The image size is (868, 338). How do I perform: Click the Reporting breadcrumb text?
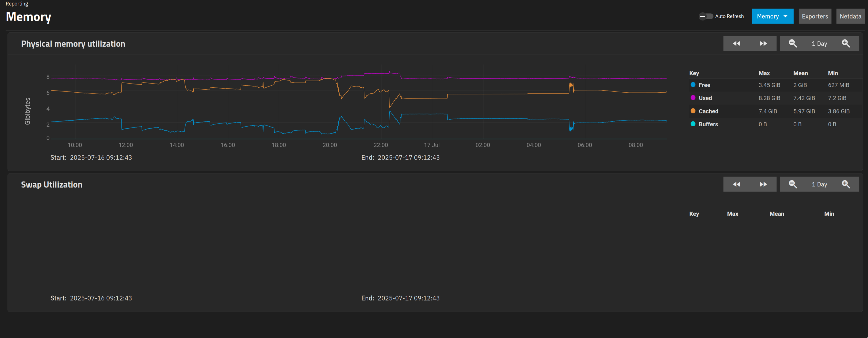17,4
